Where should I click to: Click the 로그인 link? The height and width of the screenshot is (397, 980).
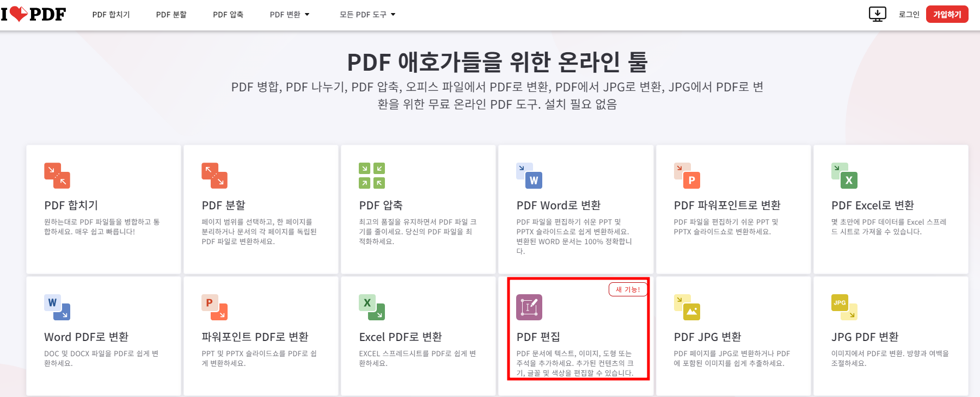pos(909,15)
